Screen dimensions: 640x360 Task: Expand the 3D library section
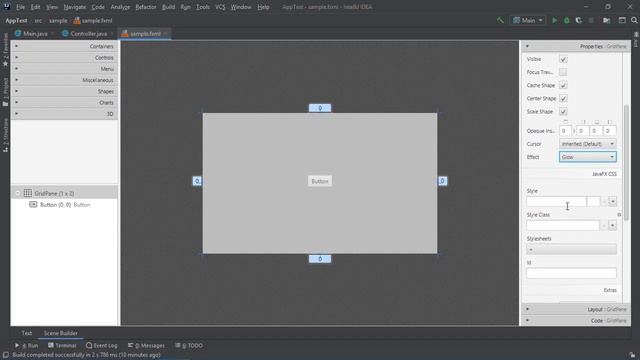[64, 114]
